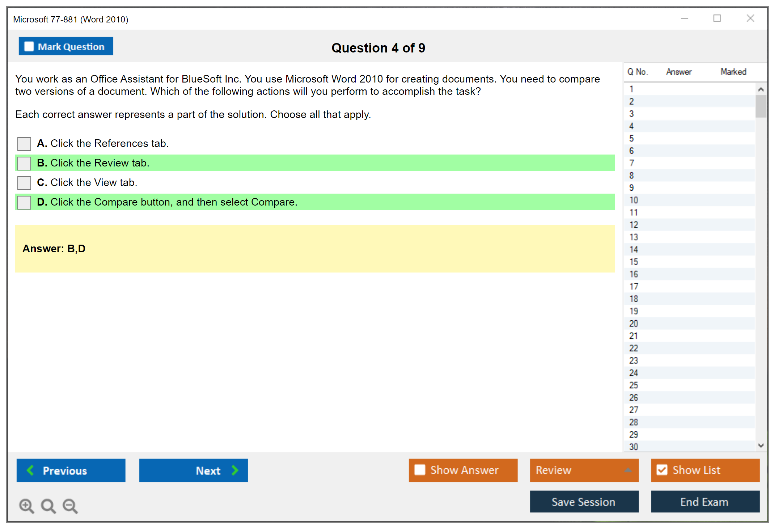The height and width of the screenshot is (532, 778).
Task: Disable the Show List checkbox
Action: point(662,470)
